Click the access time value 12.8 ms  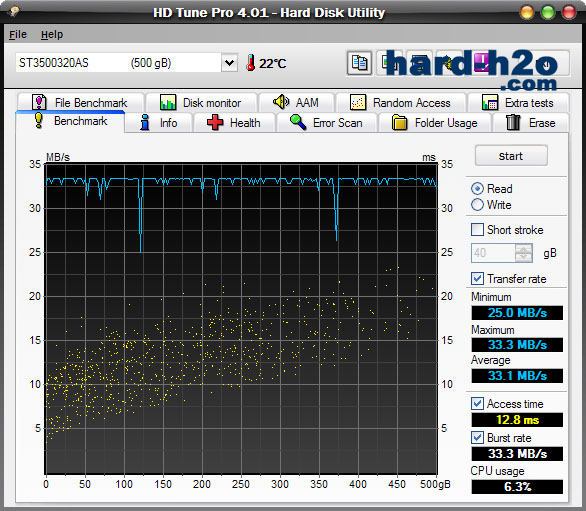517,420
